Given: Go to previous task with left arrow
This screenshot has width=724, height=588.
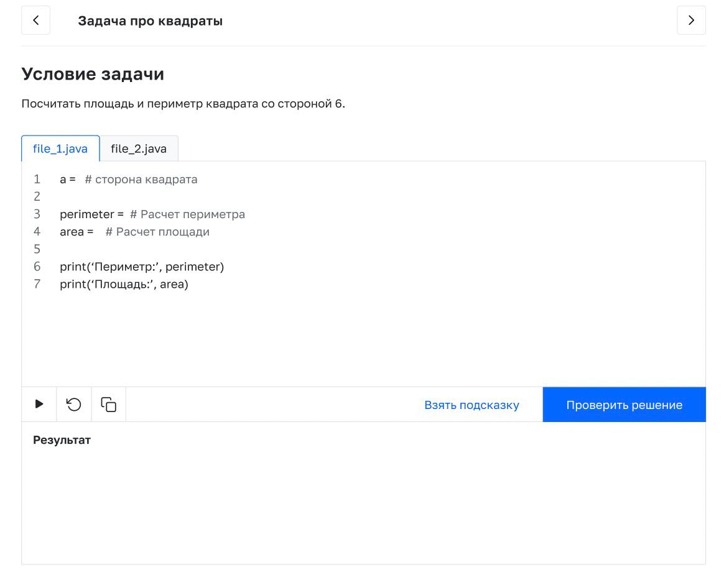Looking at the screenshot, I should (x=35, y=21).
